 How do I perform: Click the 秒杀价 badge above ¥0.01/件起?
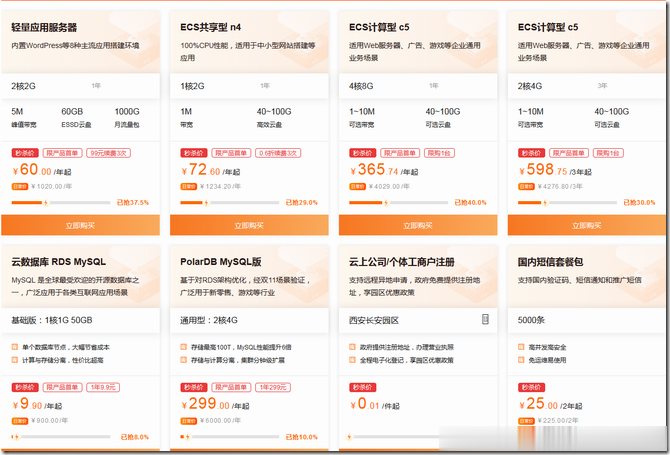point(363,387)
